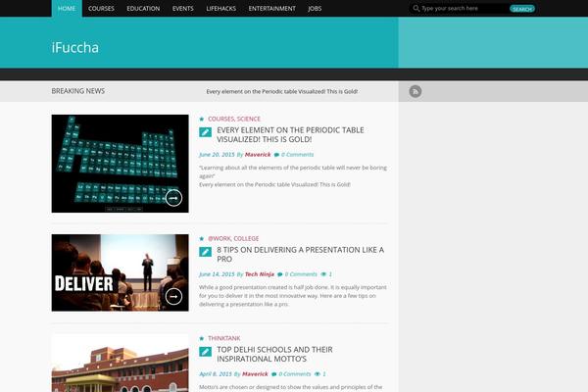This screenshot has width=588, height=392.
Task: Click the search magnifier icon
Action: click(x=416, y=8)
